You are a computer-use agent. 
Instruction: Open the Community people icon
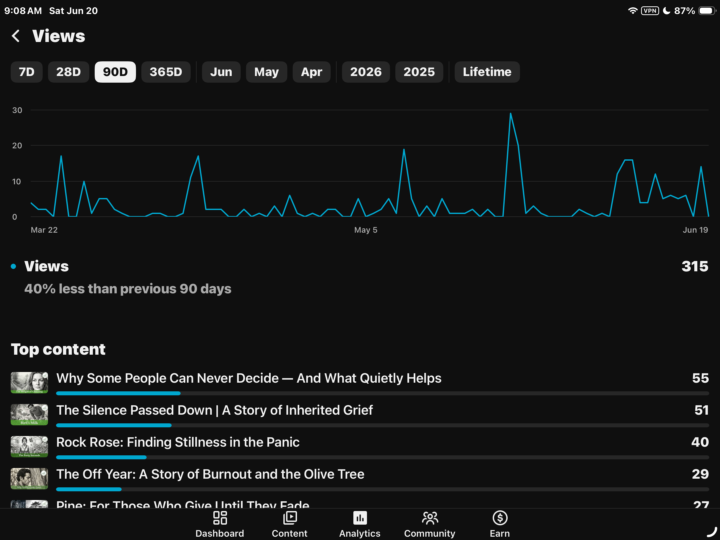[430, 518]
